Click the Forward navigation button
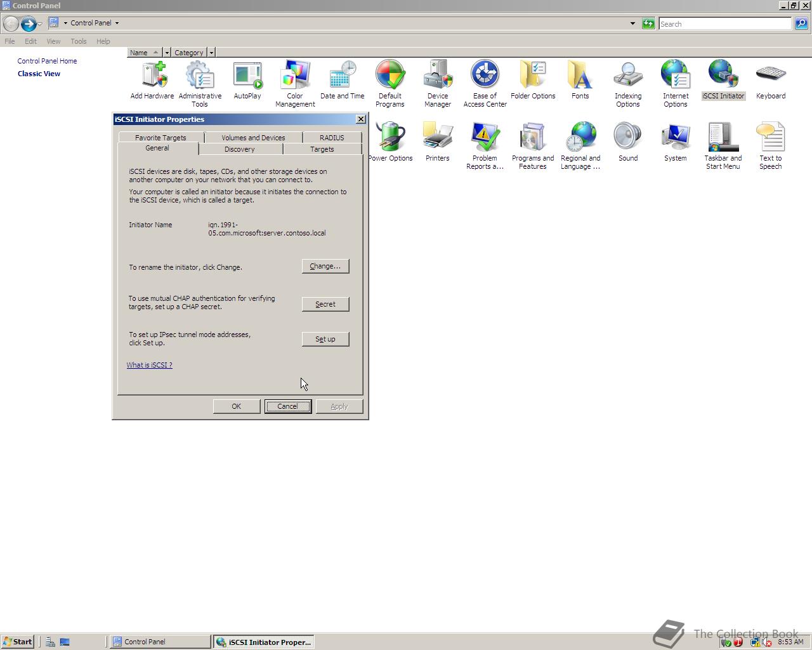Screen dimensions: 812x650 (29, 24)
